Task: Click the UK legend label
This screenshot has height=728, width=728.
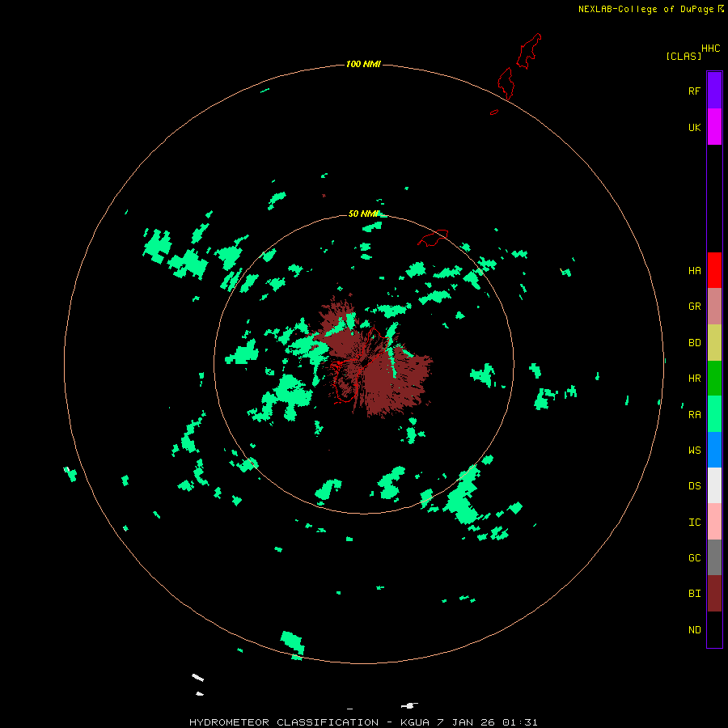Action: [694, 127]
